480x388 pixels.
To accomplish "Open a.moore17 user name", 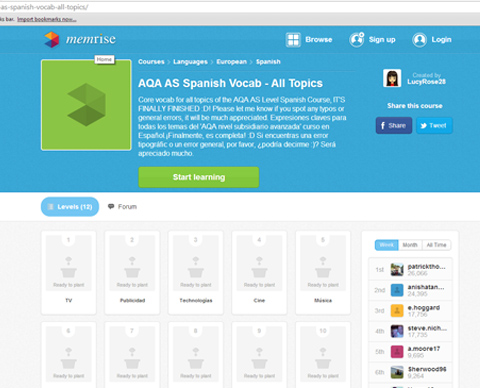I will [424, 349].
